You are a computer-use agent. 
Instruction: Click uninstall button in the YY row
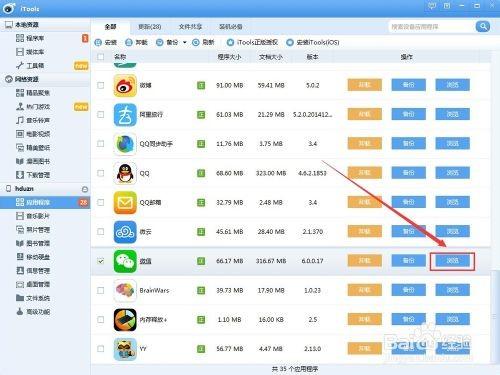click(x=364, y=349)
